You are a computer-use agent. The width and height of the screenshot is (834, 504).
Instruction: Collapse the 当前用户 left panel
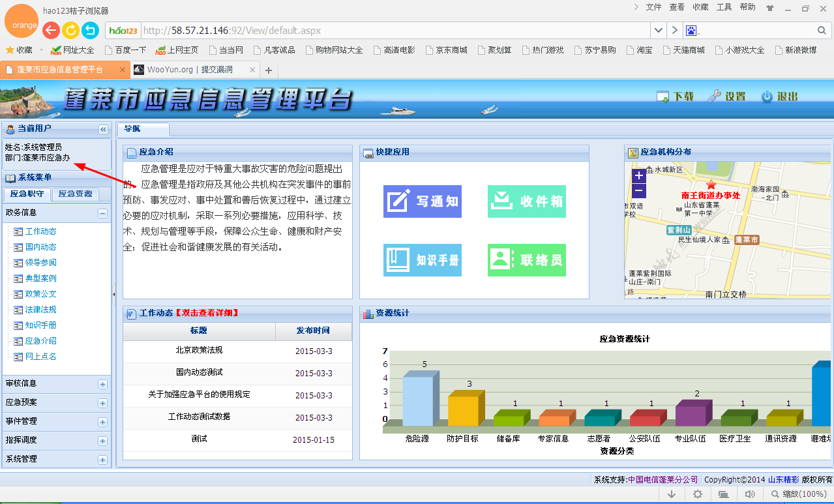[103, 130]
